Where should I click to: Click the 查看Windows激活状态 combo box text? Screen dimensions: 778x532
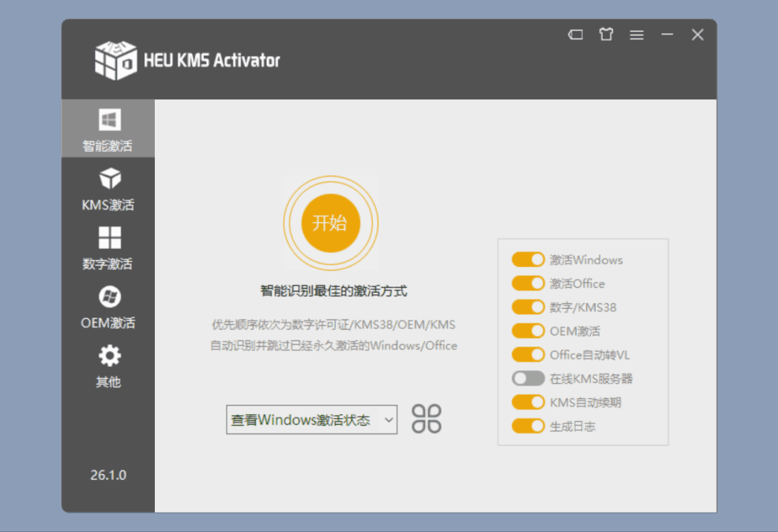point(301,420)
